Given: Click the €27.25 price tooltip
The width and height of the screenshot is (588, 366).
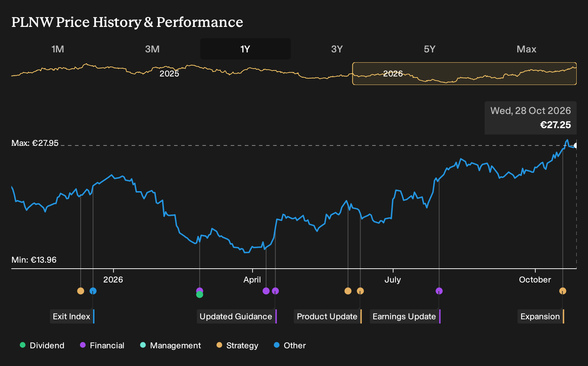Looking at the screenshot, I should 531,118.
